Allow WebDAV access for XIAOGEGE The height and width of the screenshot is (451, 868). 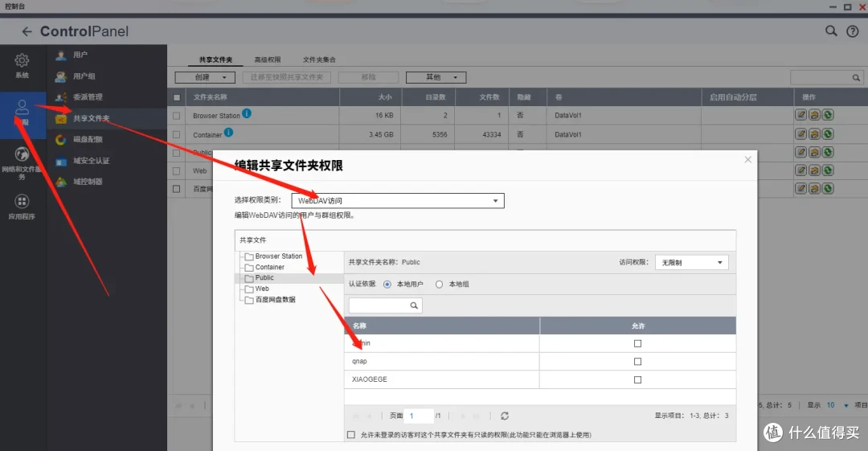pyautogui.click(x=637, y=380)
